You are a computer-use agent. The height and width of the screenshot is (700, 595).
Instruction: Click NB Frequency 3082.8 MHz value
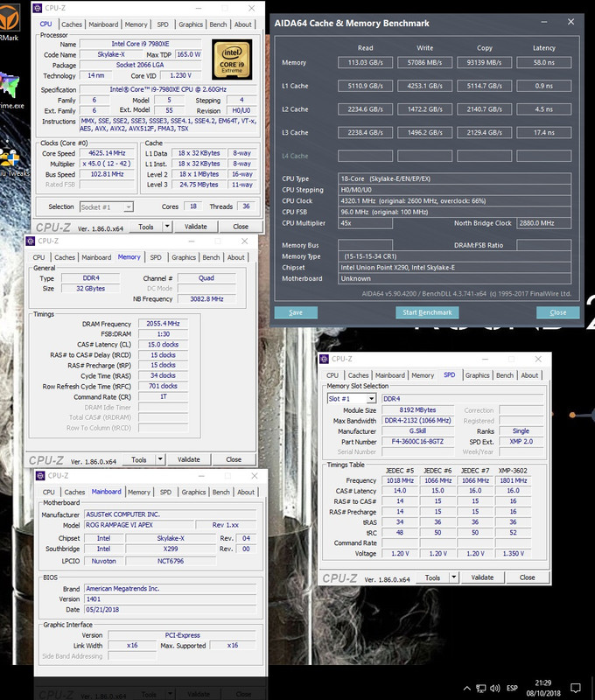[206, 299]
